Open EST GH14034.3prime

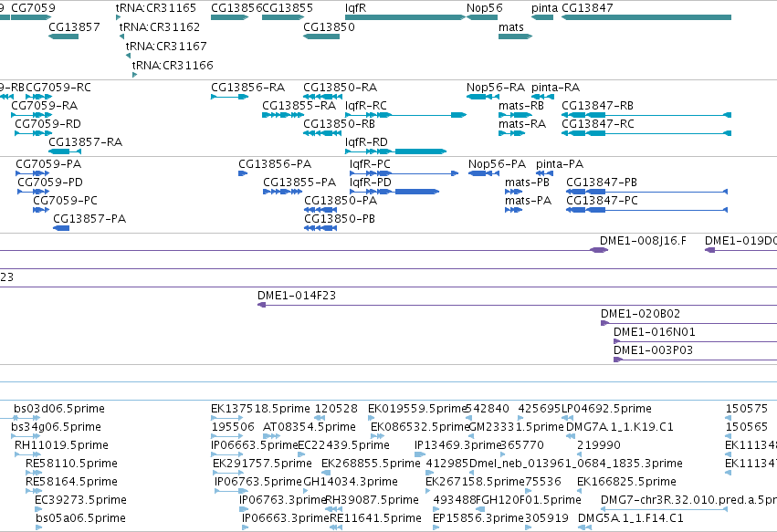click(351, 482)
